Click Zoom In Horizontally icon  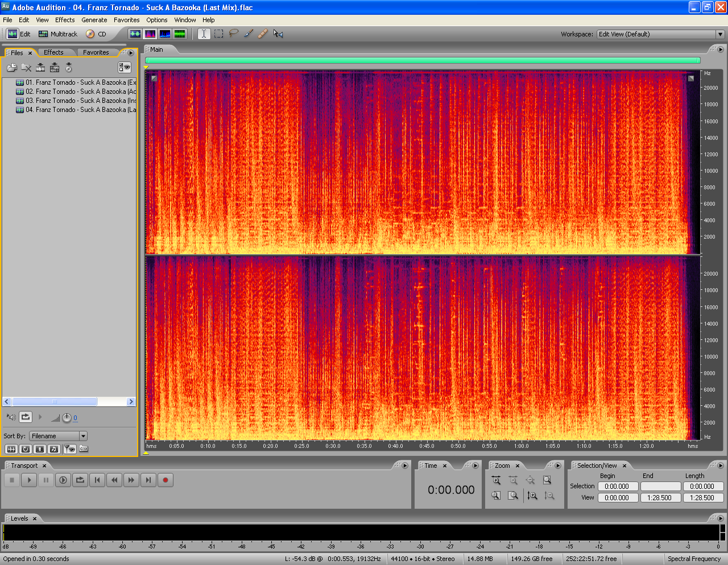(x=496, y=480)
